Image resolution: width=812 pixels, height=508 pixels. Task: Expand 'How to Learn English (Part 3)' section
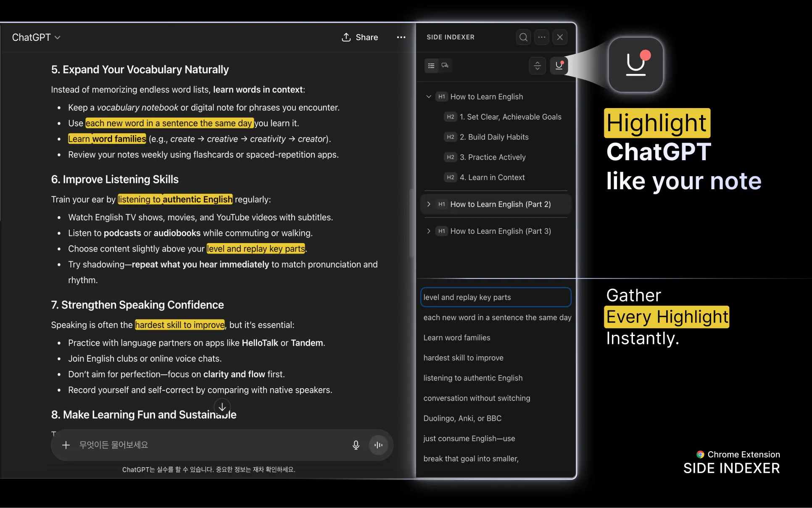(429, 231)
